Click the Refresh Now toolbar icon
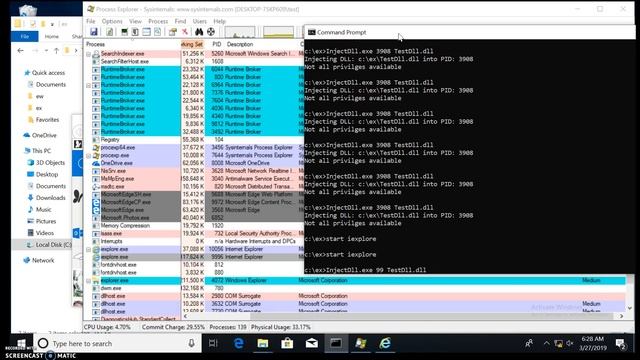 [x=109, y=32]
